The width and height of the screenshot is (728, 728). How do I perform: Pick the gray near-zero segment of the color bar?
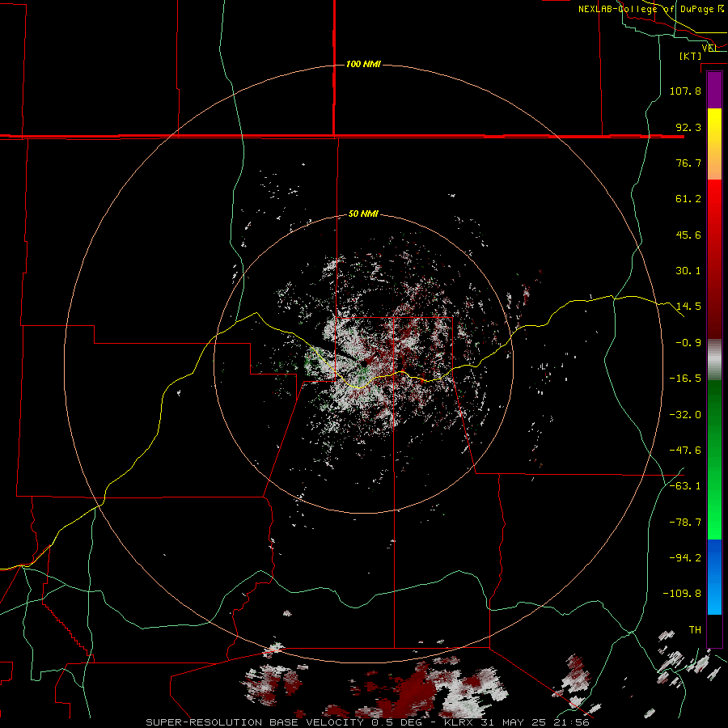[x=714, y=360]
